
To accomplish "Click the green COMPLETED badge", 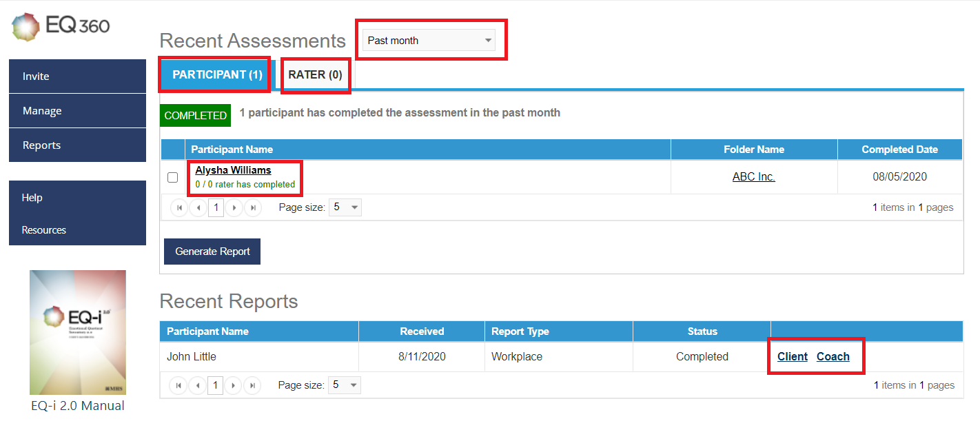I will point(196,115).
